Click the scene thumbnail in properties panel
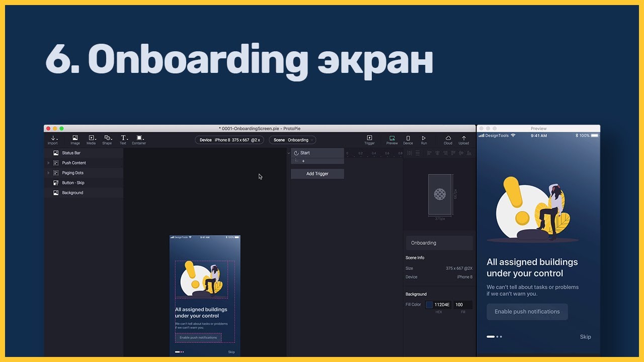Screen dimensions: 644x362 (440, 194)
